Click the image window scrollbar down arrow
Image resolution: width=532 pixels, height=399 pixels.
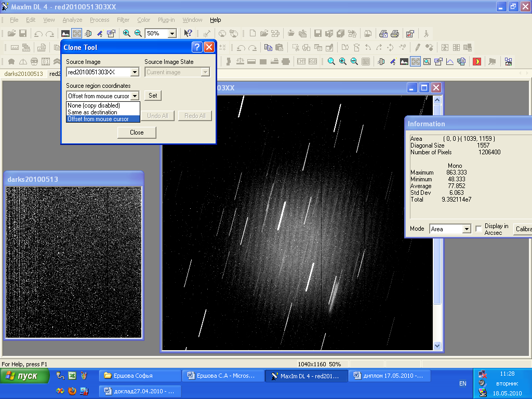[x=436, y=345]
